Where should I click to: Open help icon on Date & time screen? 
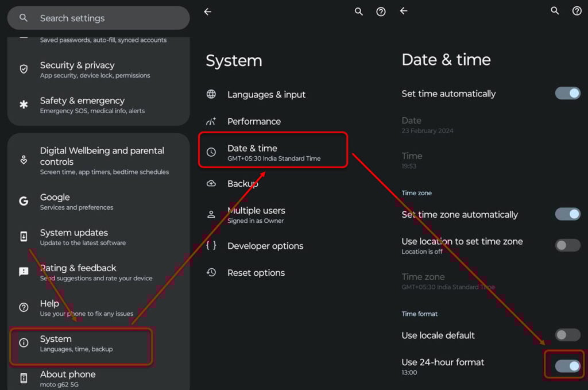[x=577, y=11]
